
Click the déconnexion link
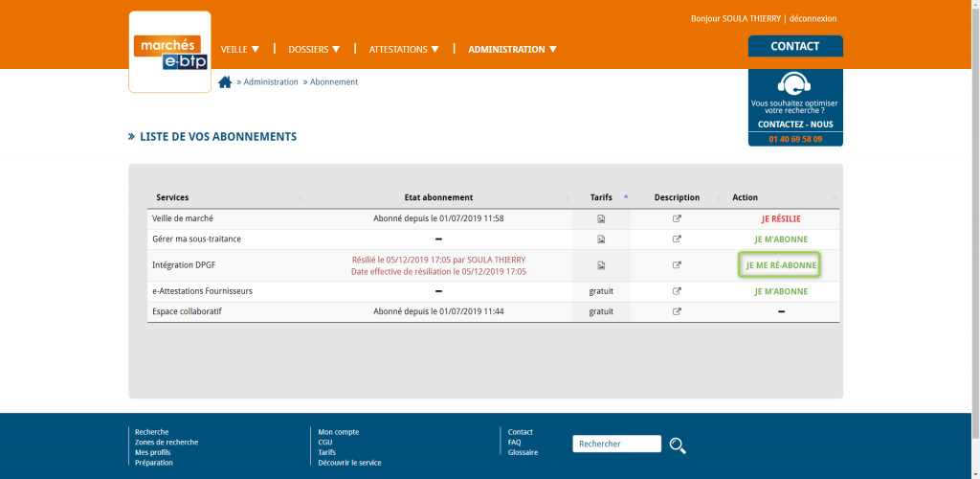coord(813,19)
